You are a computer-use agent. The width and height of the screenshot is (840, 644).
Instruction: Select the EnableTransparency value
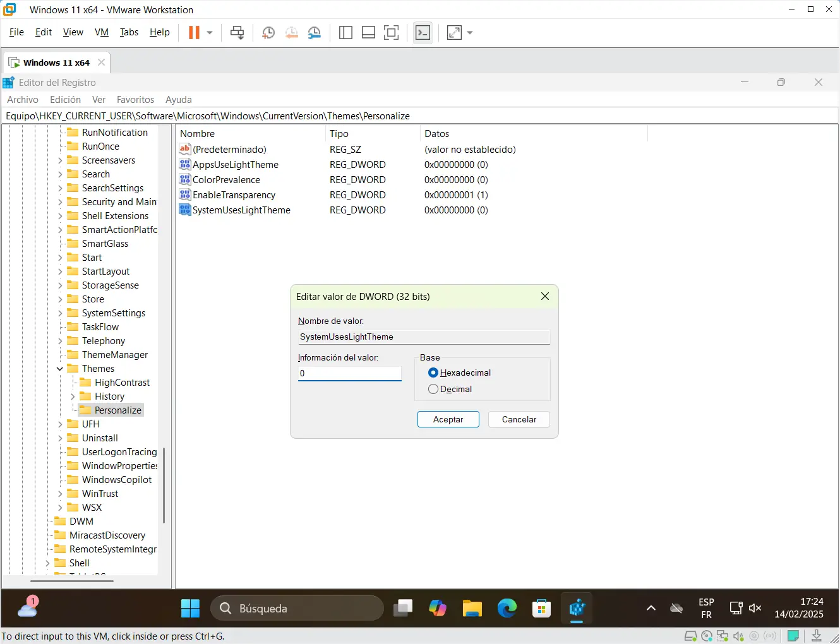pyautogui.click(x=234, y=195)
